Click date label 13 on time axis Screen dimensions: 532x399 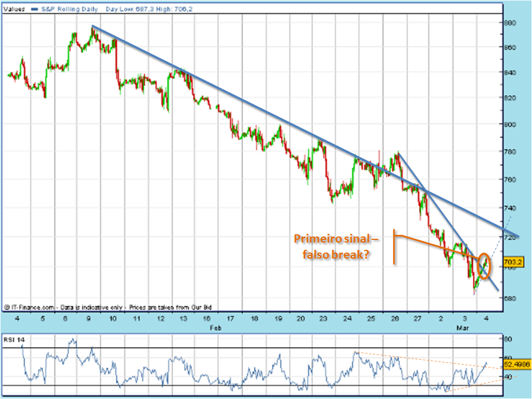183,319
